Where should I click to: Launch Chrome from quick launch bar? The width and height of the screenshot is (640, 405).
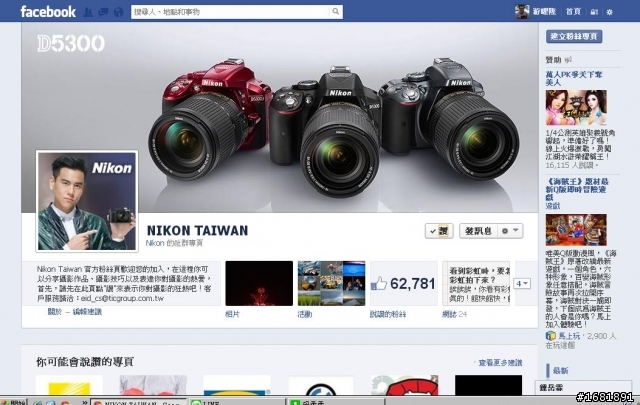[x=64, y=403]
